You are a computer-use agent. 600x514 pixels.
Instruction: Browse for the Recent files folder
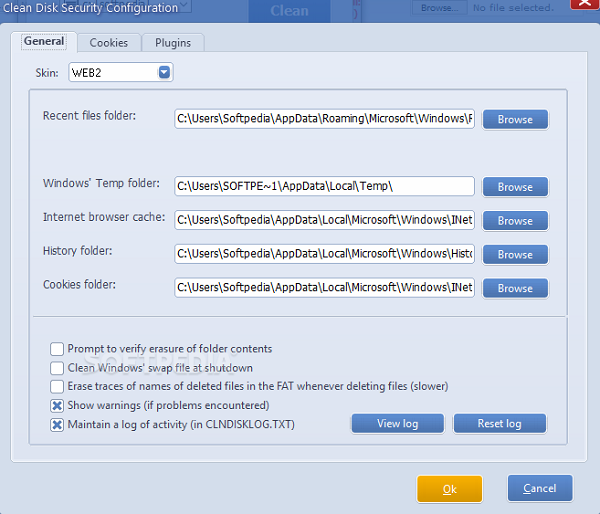coord(515,119)
